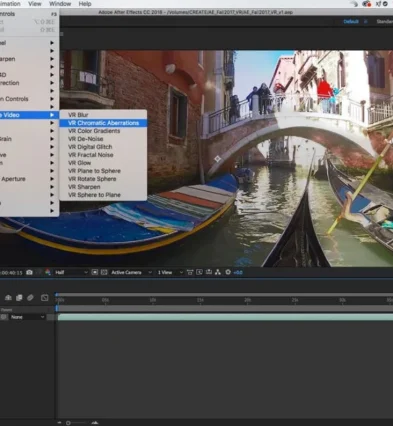Toggle motion blur switch in timeline
393x426 pixels.
(30, 298)
